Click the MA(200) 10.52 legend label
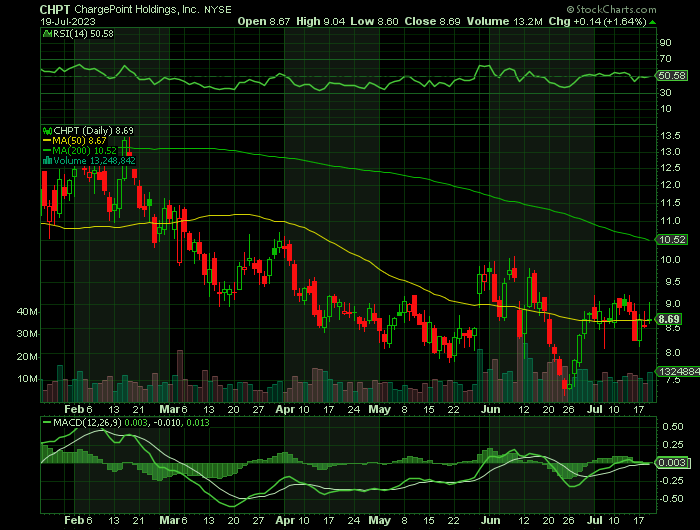This screenshot has width=700, height=530. pos(84,150)
